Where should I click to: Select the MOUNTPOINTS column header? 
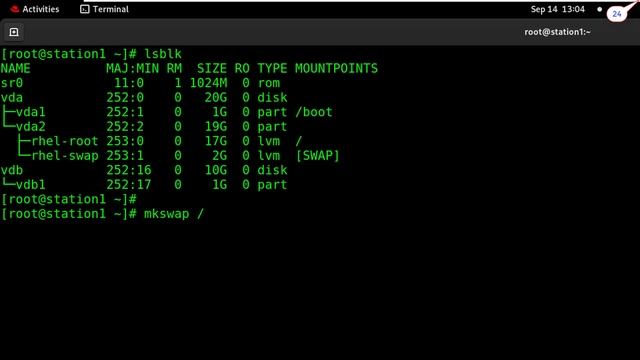coord(336,68)
